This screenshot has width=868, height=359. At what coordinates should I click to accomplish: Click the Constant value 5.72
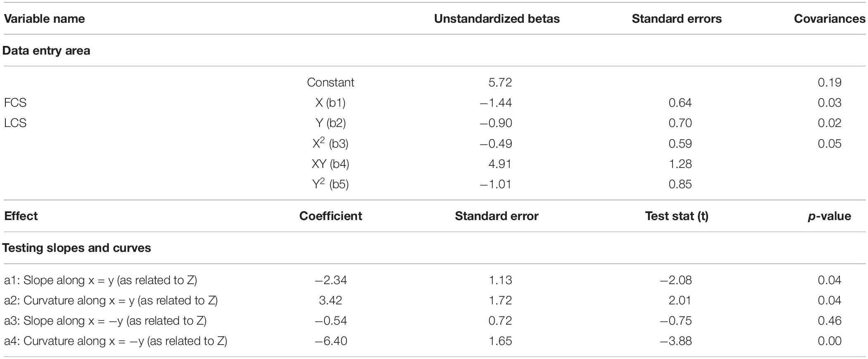click(x=500, y=82)
